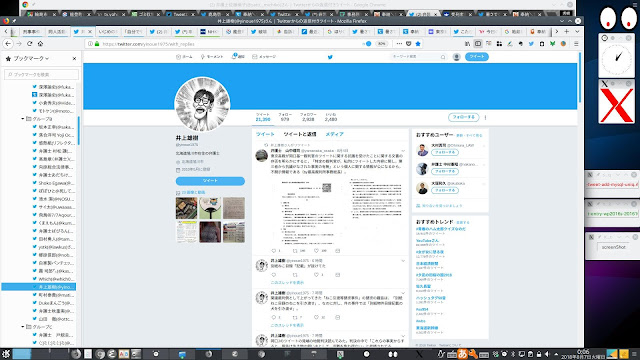This screenshot has width=640, height=360.
Task: Open メッセージ in Twitter navigation
Action: coord(264,57)
